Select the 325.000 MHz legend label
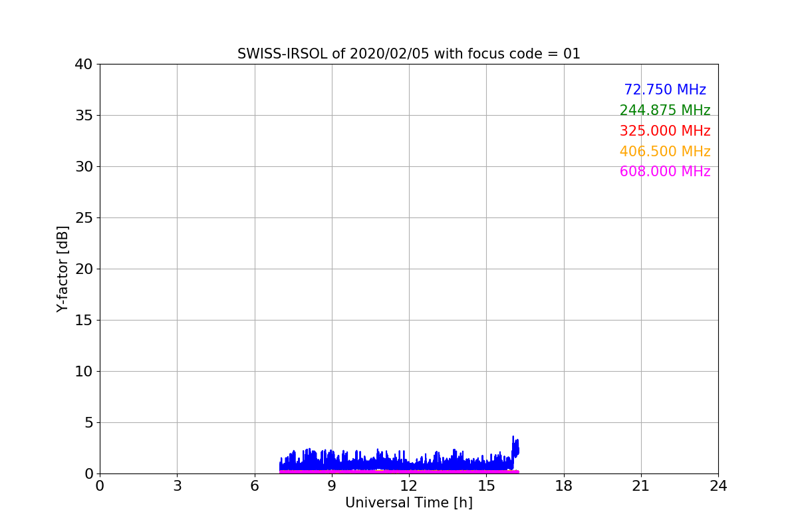 (665, 131)
